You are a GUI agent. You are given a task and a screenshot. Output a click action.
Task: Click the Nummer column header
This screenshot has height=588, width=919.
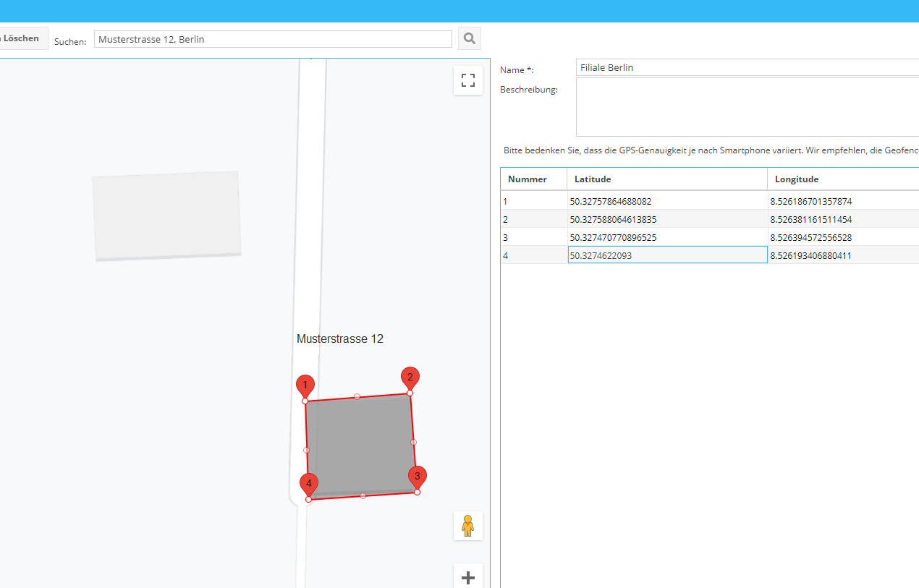pos(527,179)
